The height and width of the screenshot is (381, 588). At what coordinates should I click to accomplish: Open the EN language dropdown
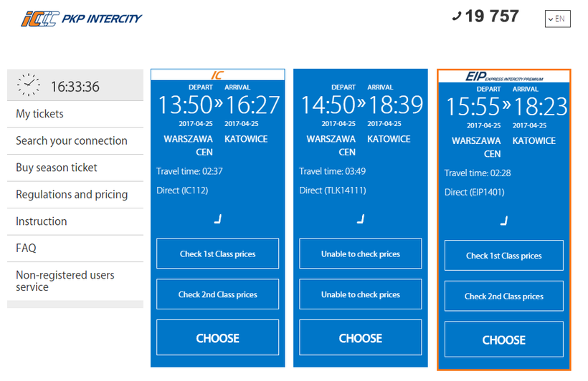pyautogui.click(x=557, y=19)
